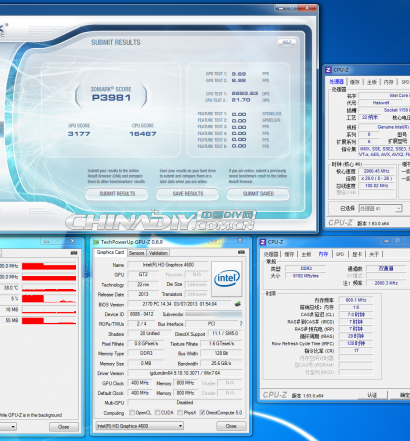Click the bottom CPU-Z window's title icon
410x441 pixels.
pyautogui.click(x=263, y=242)
